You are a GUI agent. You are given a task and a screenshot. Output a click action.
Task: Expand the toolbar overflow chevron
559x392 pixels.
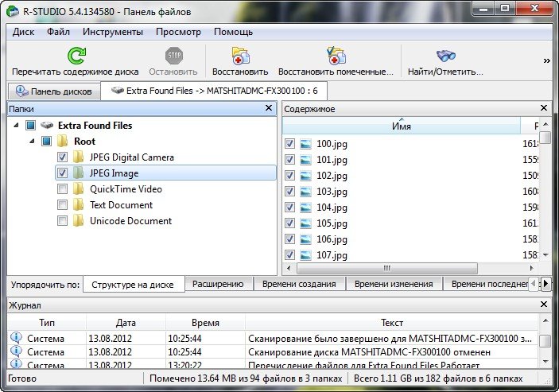coord(546,60)
